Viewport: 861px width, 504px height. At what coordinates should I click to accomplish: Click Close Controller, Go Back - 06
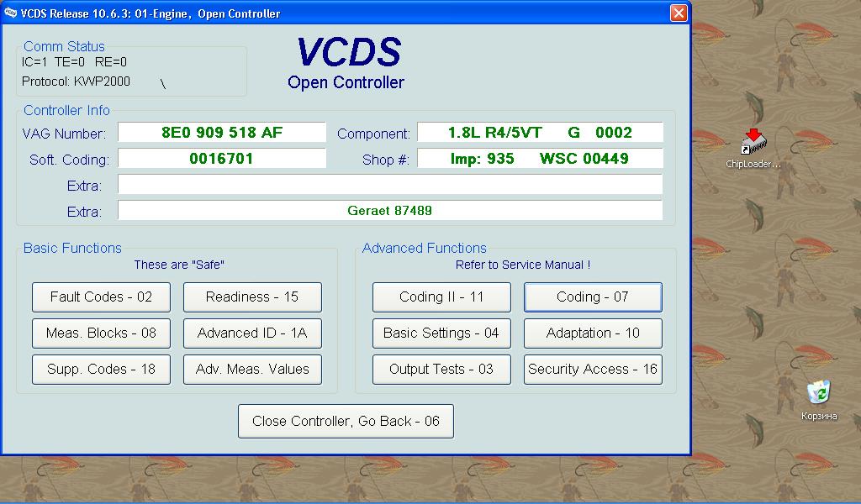346,421
